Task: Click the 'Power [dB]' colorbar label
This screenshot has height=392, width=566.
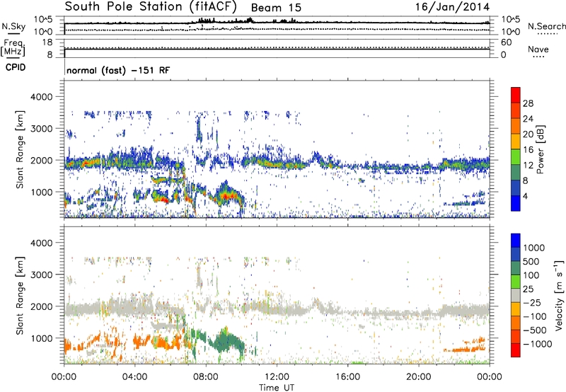Action: click(x=541, y=149)
